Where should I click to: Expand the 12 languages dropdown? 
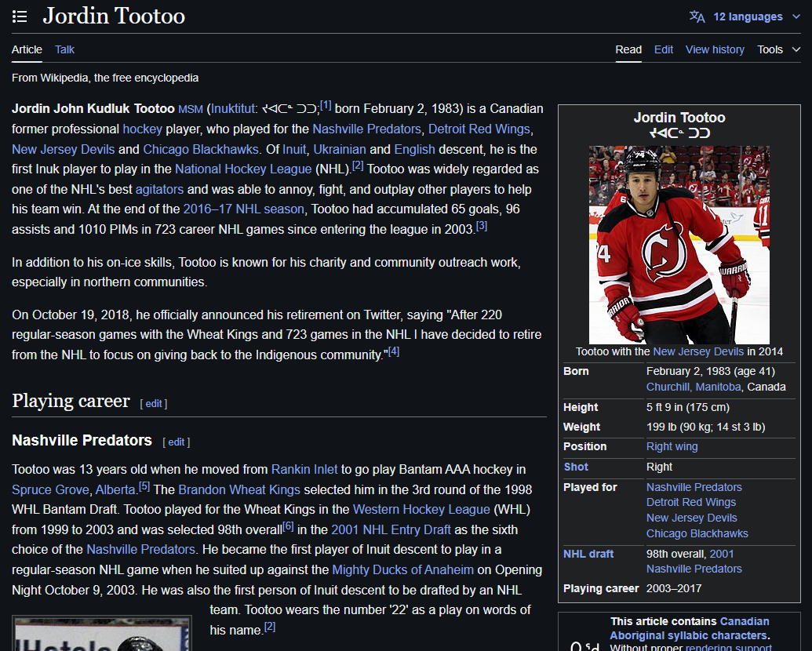click(x=756, y=16)
